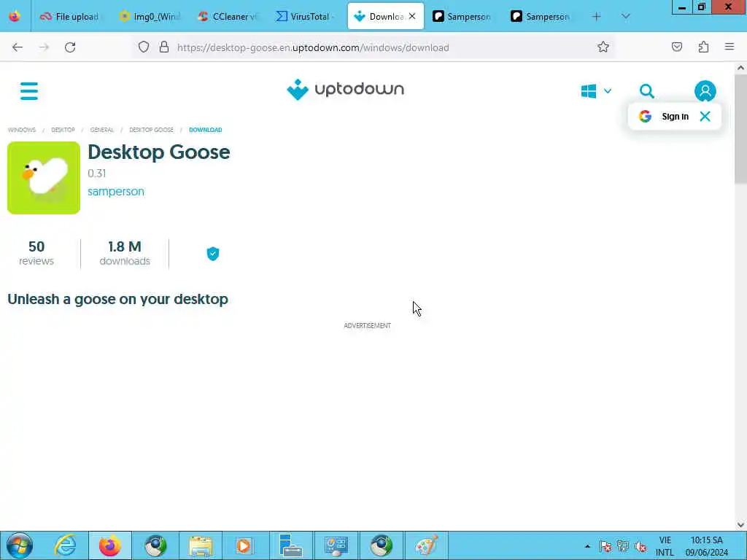Open the Windows Start menu
The height and width of the screenshot is (560, 747).
[x=20, y=545]
